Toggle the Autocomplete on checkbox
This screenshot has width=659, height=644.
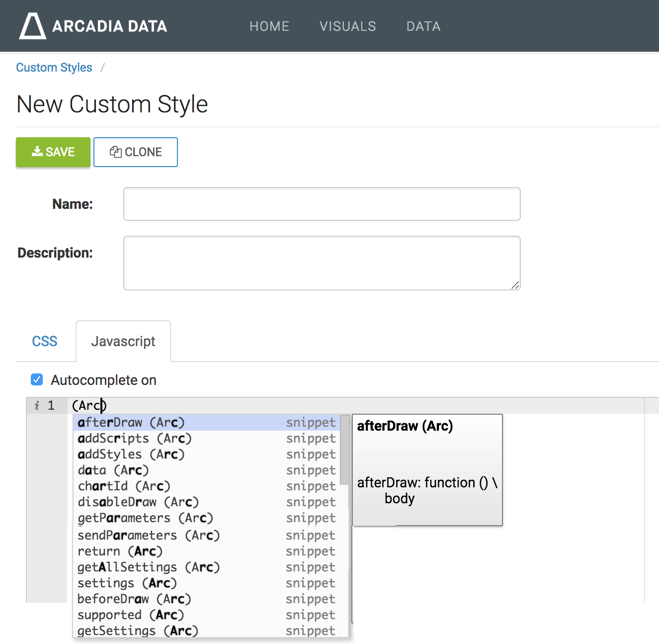[x=37, y=380]
